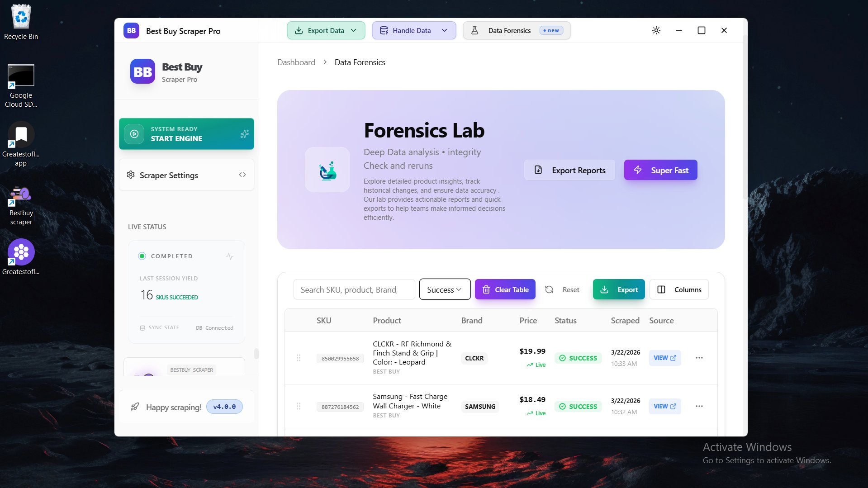The width and height of the screenshot is (868, 488).
Task: Toggle light/dark theme sun icon
Action: (x=656, y=30)
